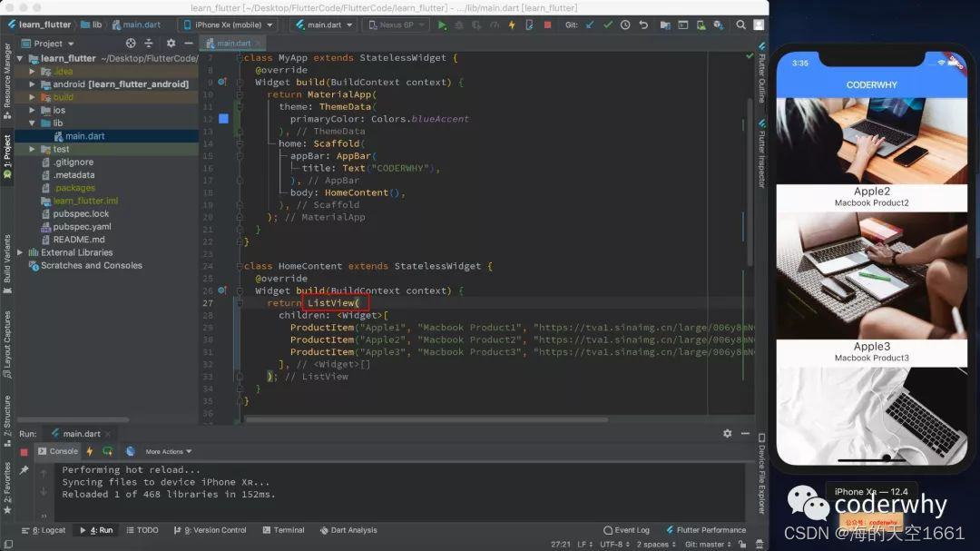Open SDK manager icon in toolbar

point(719,25)
